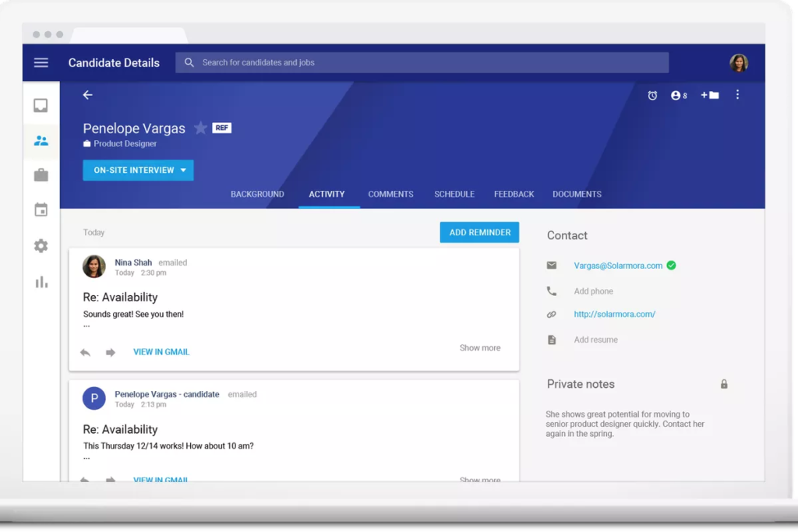Reply to Nina Shah's email

click(85, 352)
